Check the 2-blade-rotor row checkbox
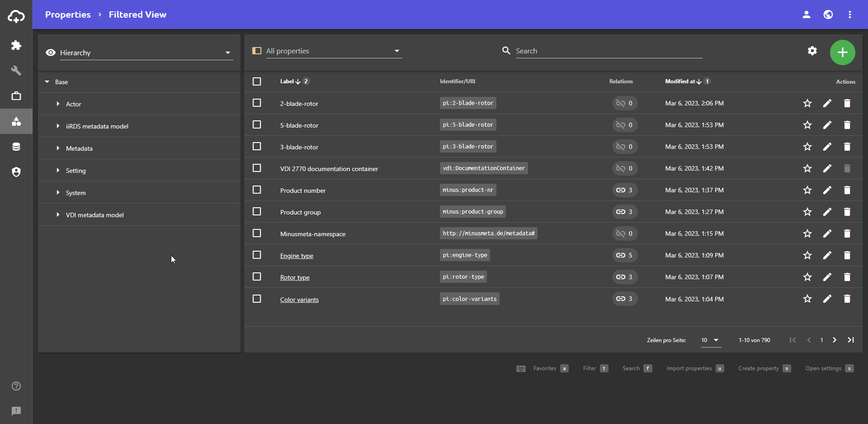Viewport: 868px width, 424px height. (x=257, y=103)
